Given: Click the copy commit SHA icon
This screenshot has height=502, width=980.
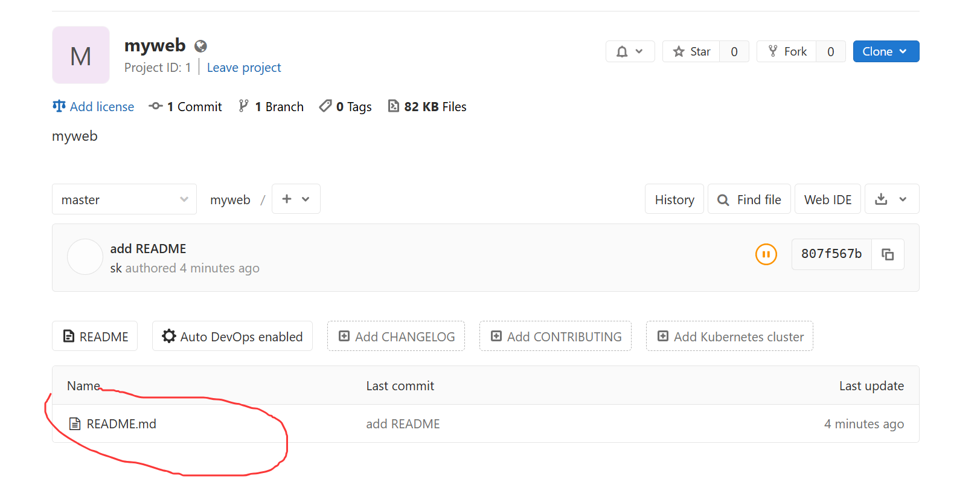Looking at the screenshot, I should point(888,254).
